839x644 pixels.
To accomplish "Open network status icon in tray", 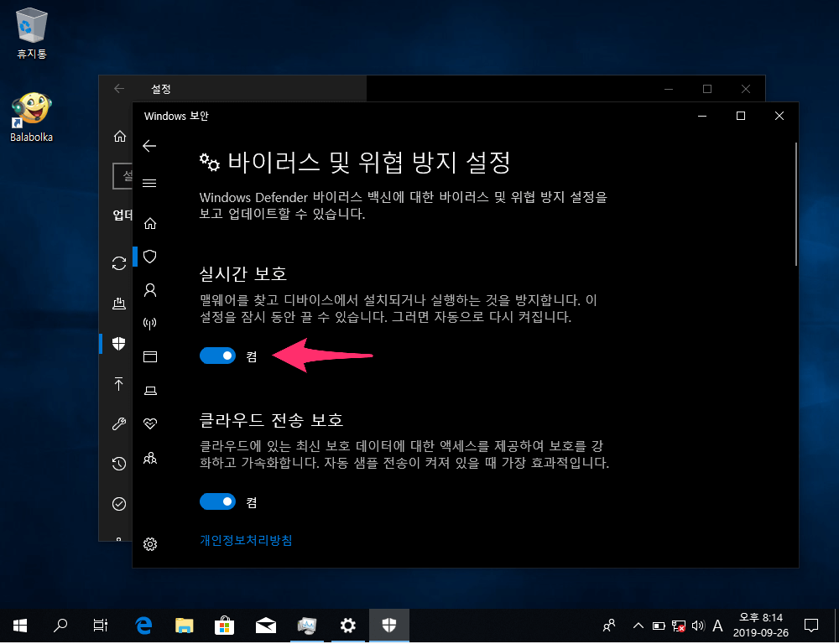I will pos(679,626).
